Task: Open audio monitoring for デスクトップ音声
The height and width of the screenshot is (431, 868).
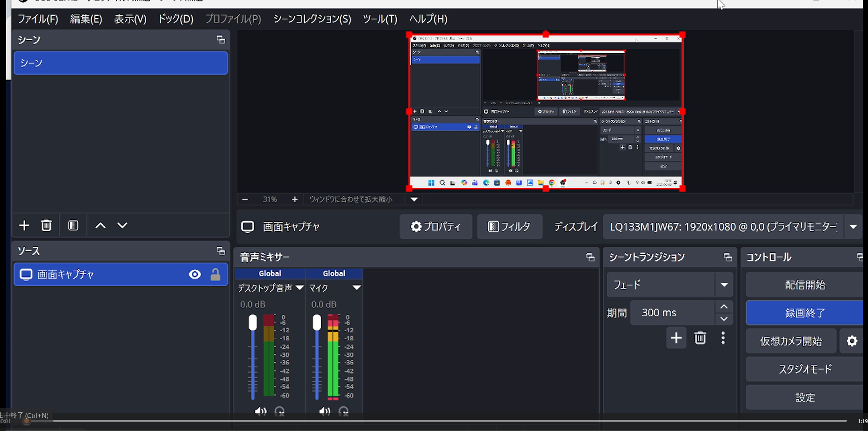Action: tap(279, 411)
